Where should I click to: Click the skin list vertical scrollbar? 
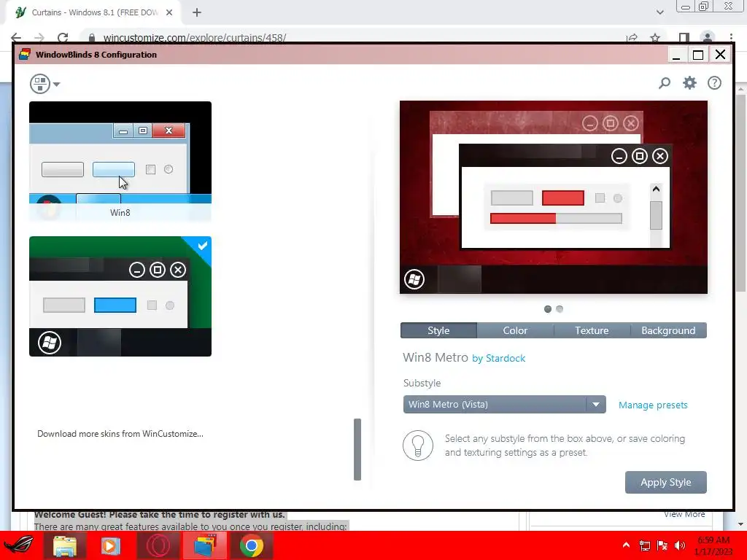point(357,449)
